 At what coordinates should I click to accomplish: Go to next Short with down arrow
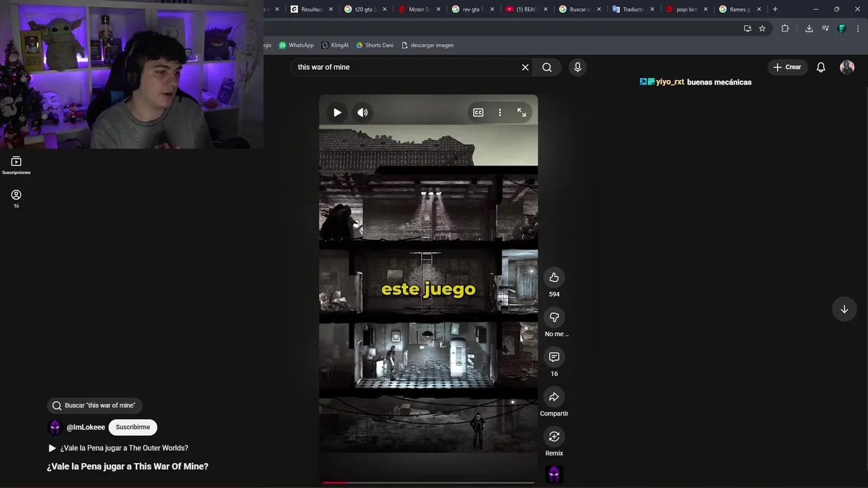point(844,309)
